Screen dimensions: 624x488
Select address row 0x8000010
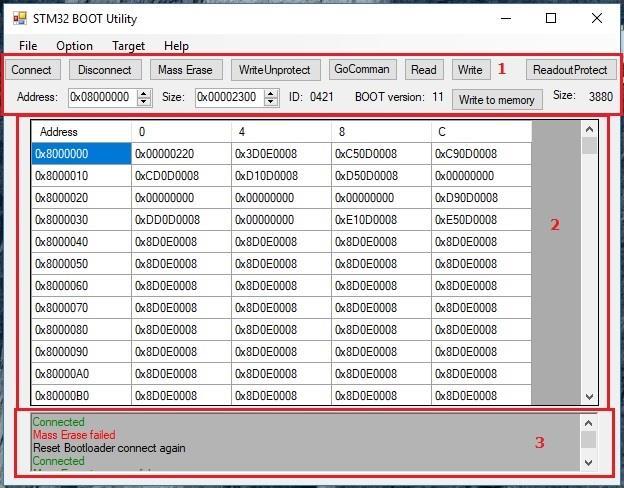pos(81,176)
